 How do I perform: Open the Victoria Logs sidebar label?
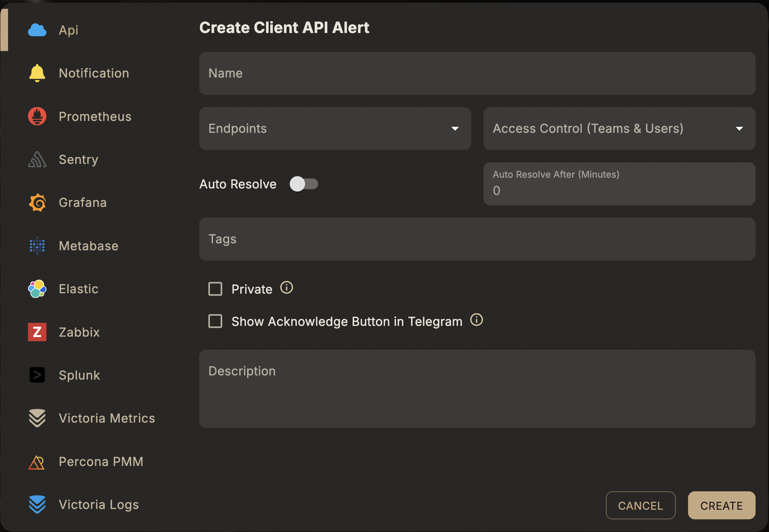click(99, 505)
